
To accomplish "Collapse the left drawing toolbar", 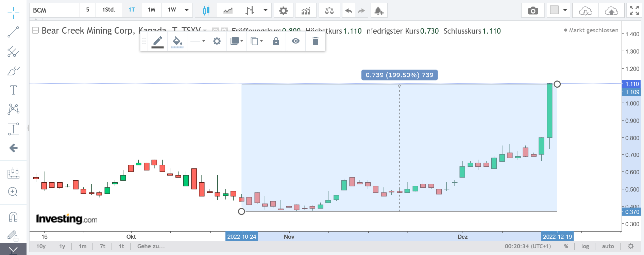I will 13,250.
